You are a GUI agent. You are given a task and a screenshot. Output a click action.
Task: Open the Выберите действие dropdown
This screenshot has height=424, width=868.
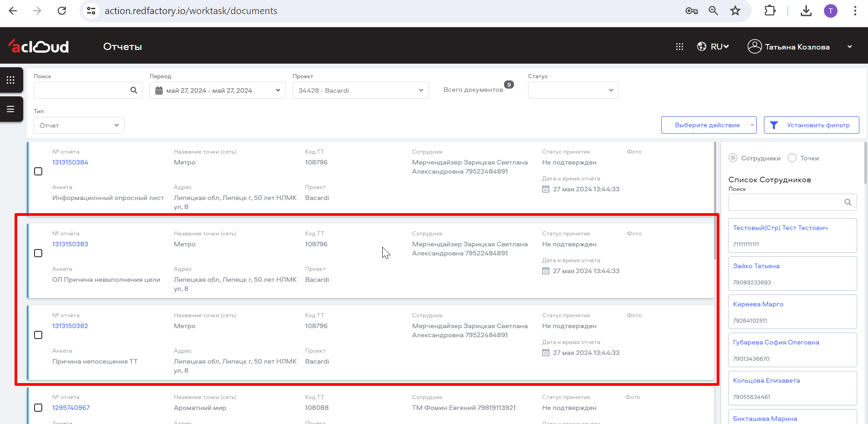pos(709,125)
